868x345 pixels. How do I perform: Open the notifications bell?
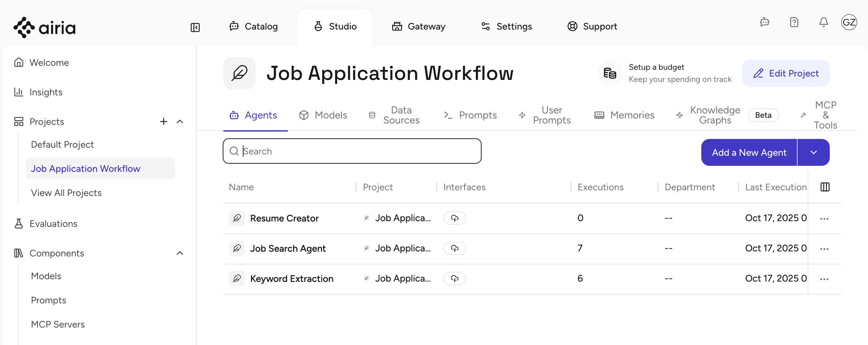[823, 22]
